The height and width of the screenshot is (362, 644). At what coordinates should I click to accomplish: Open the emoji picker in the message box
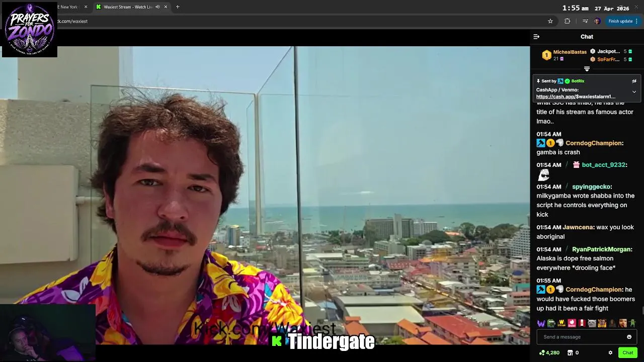coord(629,337)
